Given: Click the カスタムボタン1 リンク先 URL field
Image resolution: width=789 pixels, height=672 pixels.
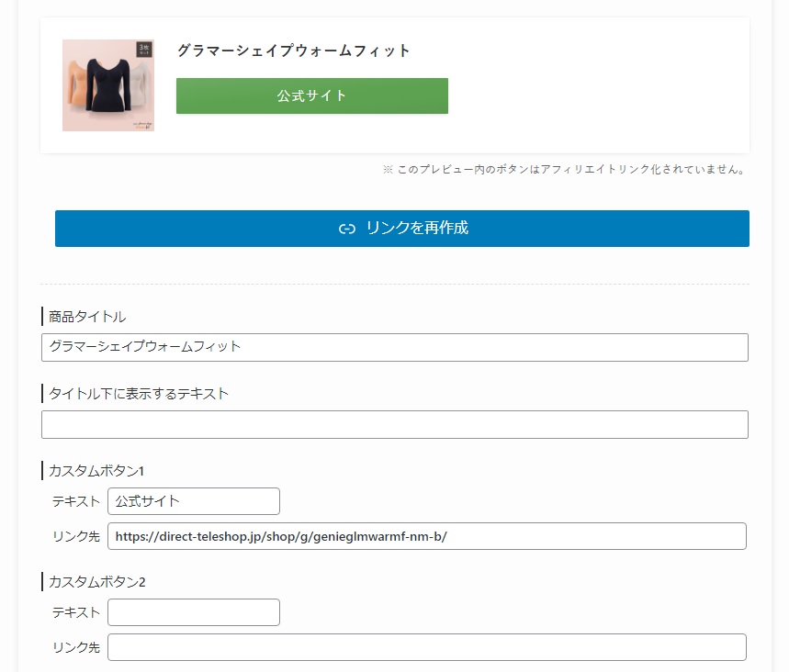Looking at the screenshot, I should click(427, 536).
